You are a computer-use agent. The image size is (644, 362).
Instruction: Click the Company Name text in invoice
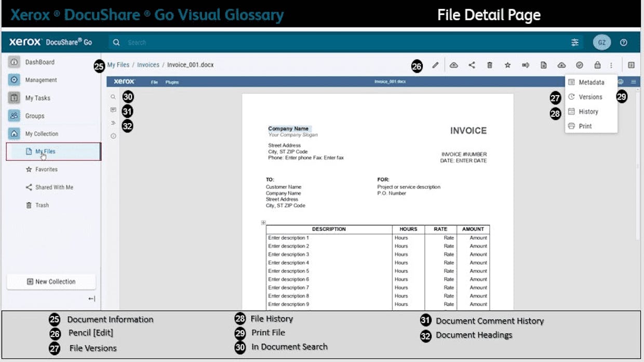tap(288, 128)
